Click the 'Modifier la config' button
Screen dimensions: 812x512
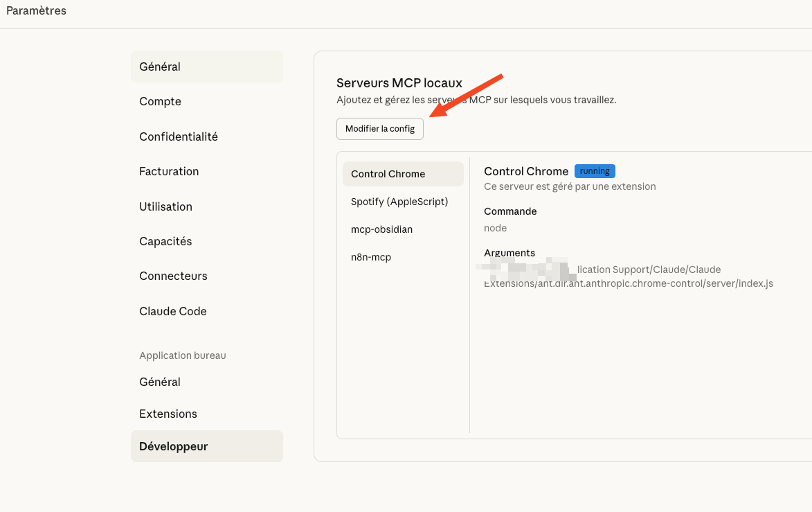point(379,129)
